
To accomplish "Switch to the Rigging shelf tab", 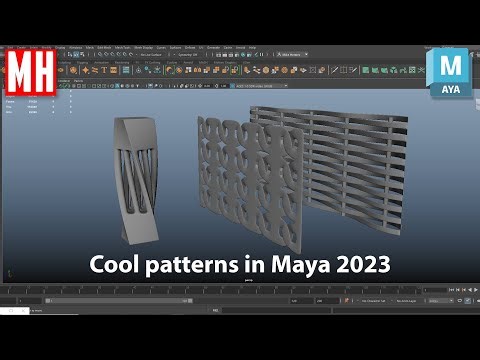I will pos(82,62).
